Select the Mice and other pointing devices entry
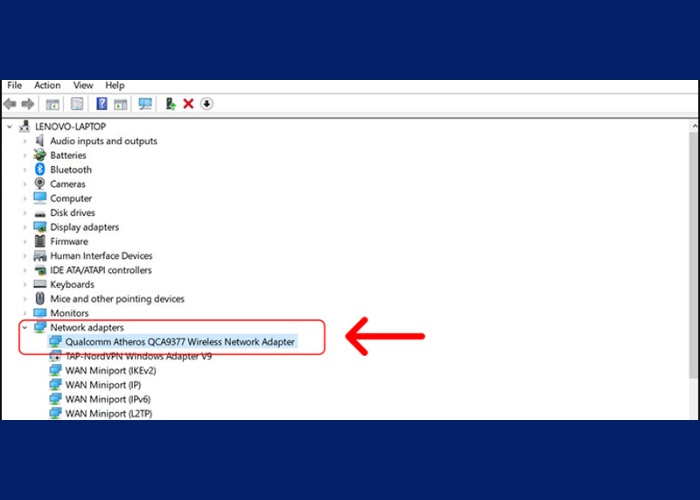Viewport: 700px width, 500px height. (117, 299)
